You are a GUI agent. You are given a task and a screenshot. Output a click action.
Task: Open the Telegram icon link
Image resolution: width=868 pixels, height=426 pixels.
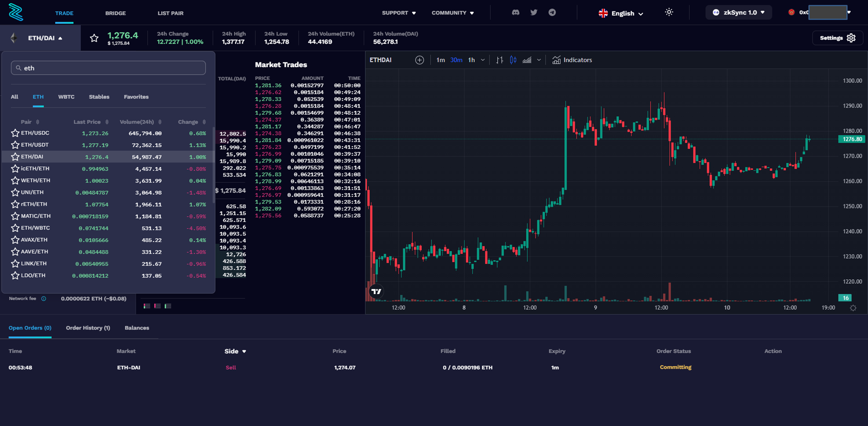[552, 13]
